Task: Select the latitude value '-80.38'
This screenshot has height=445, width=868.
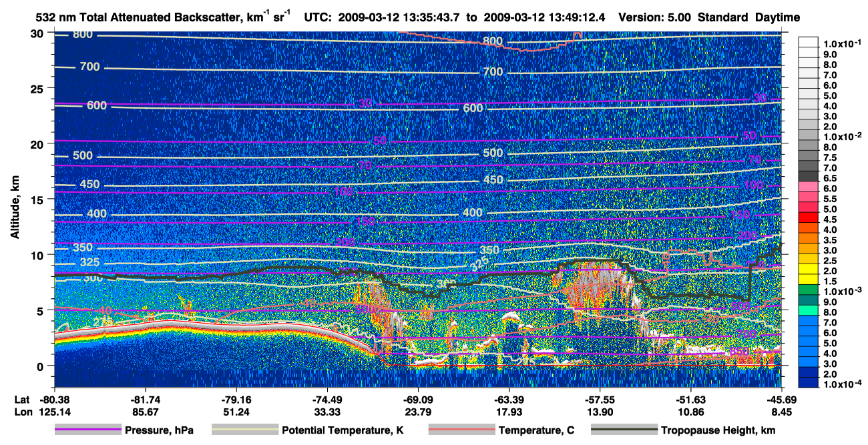Action: point(54,400)
